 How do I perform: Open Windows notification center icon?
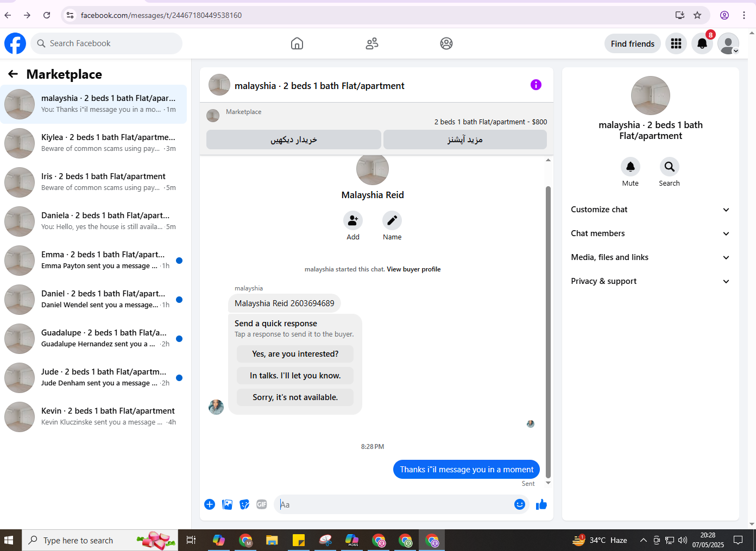click(x=738, y=540)
